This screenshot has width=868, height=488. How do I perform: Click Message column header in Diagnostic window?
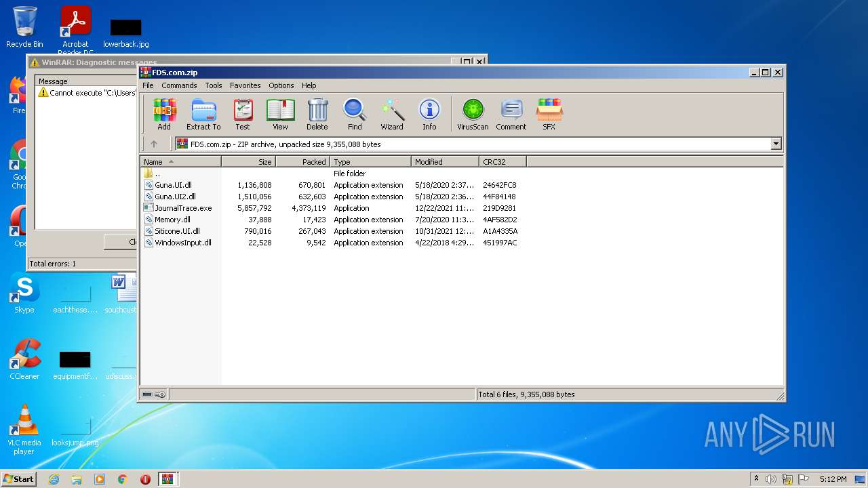click(x=86, y=81)
